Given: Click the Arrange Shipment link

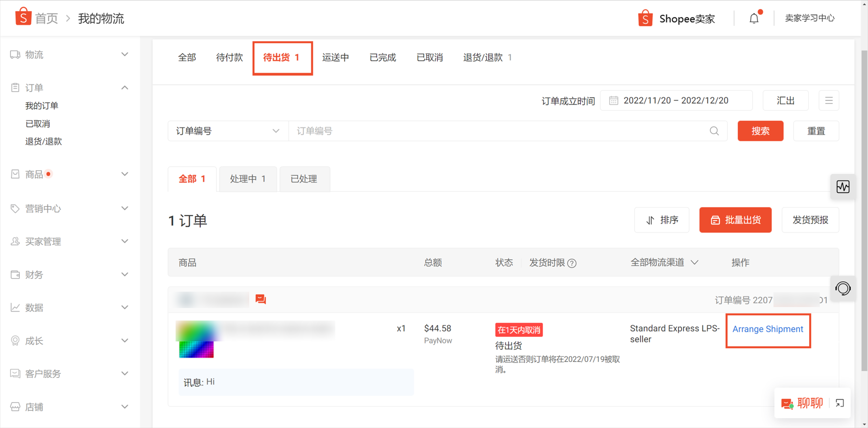Looking at the screenshot, I should click(x=768, y=329).
